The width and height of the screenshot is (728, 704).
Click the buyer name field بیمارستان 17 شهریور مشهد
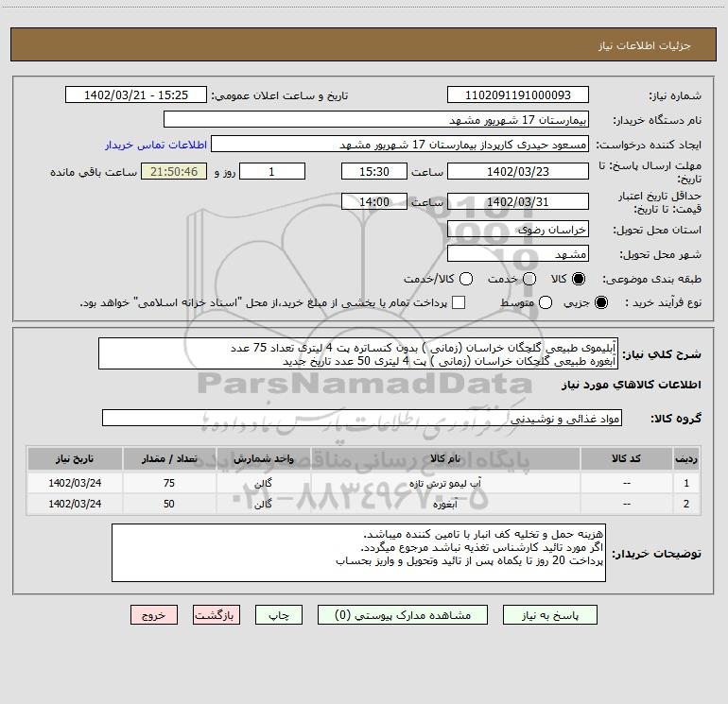(376, 120)
